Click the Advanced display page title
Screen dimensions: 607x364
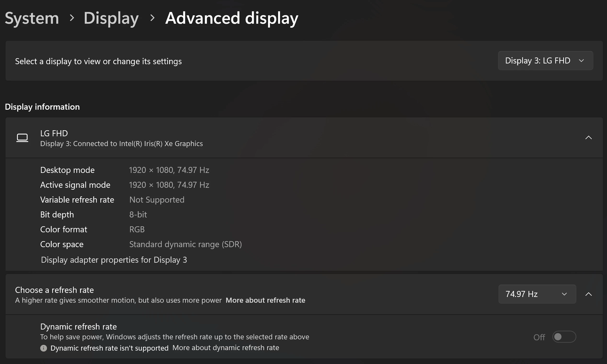click(232, 18)
